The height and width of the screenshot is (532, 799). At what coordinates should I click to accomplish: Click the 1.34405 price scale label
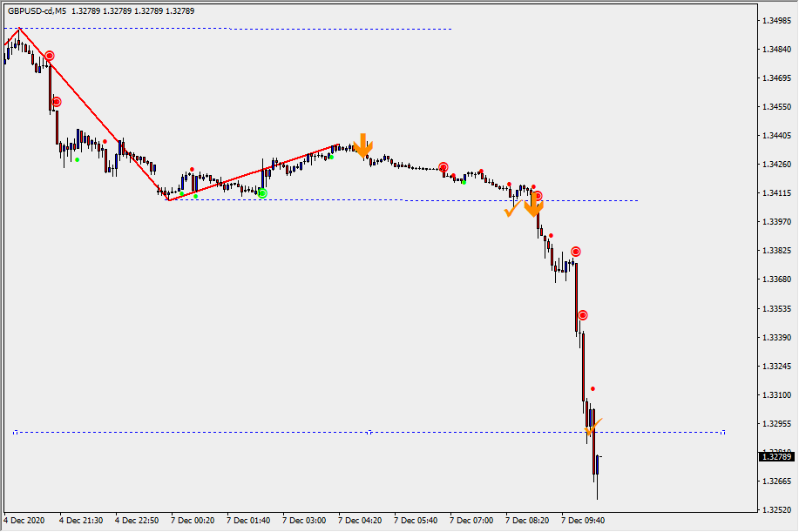click(x=775, y=136)
